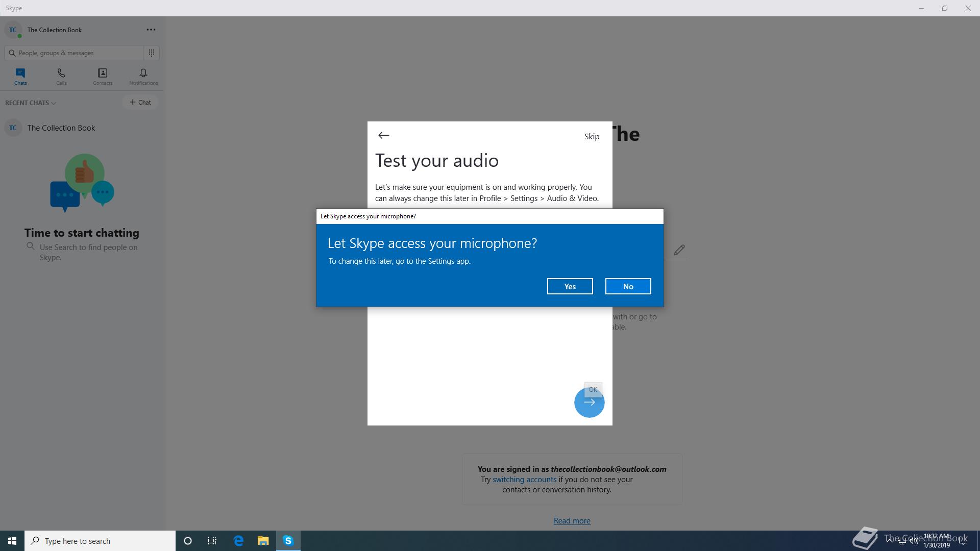Open the more options ellipsis menu
980x551 pixels.
(x=151, y=30)
